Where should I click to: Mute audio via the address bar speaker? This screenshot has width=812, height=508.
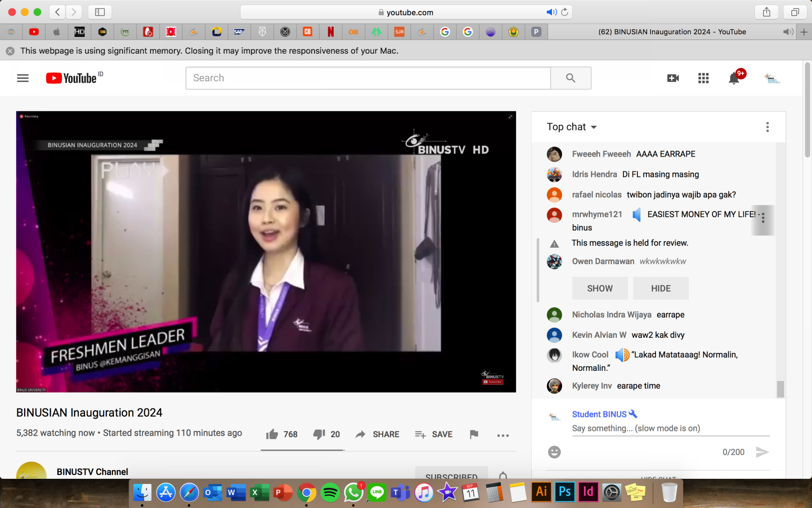coord(551,12)
